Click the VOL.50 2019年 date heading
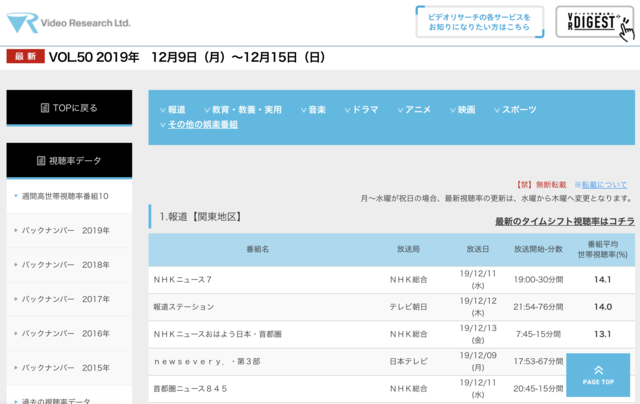 tap(187, 57)
